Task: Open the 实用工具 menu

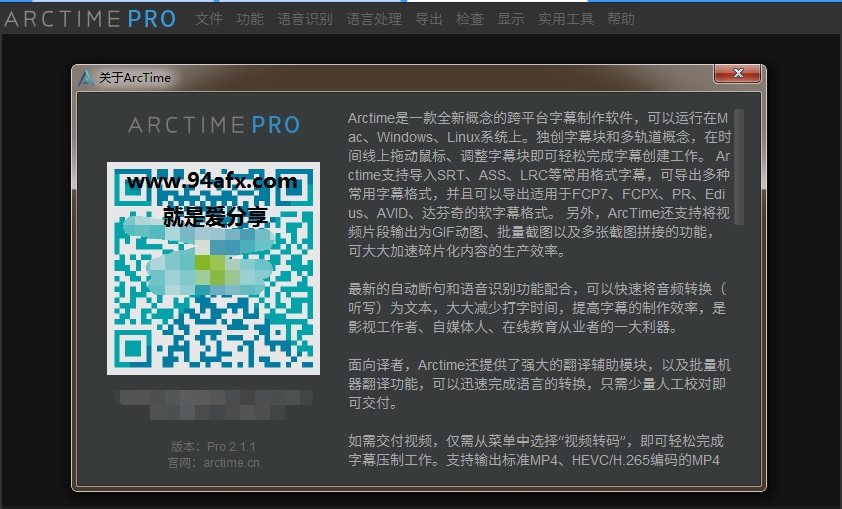Action: pos(566,19)
